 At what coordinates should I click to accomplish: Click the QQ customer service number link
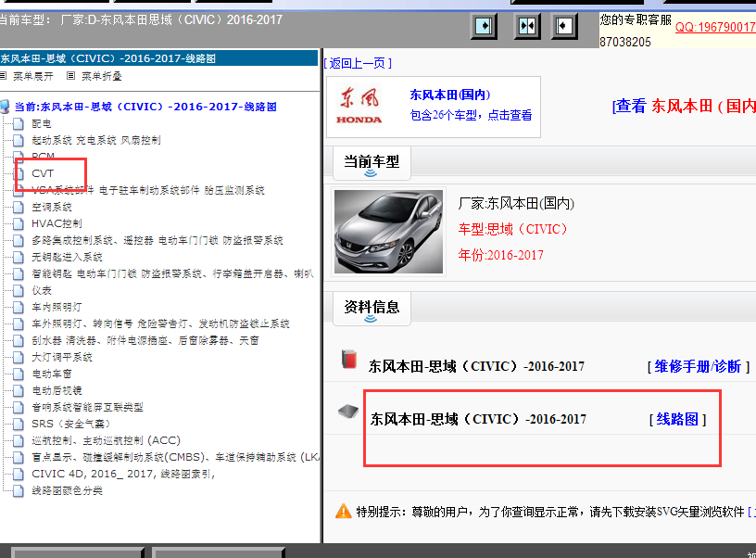715,27
